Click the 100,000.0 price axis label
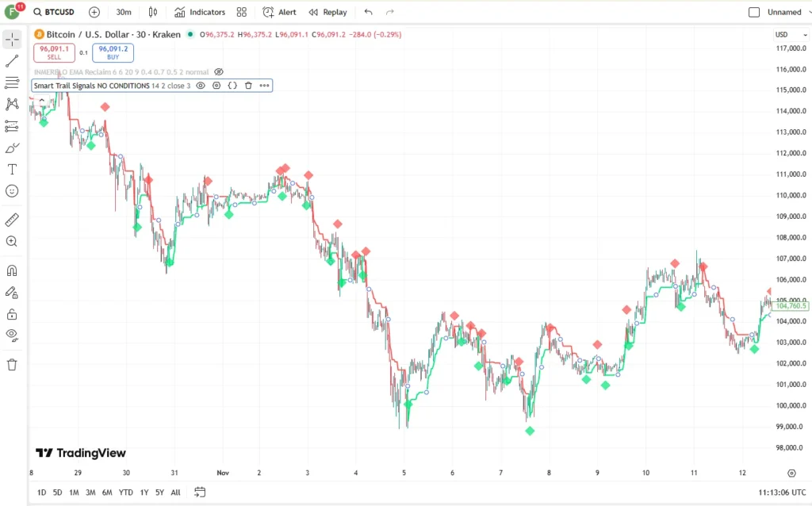Viewport: 812px width, 506px height. (791, 405)
